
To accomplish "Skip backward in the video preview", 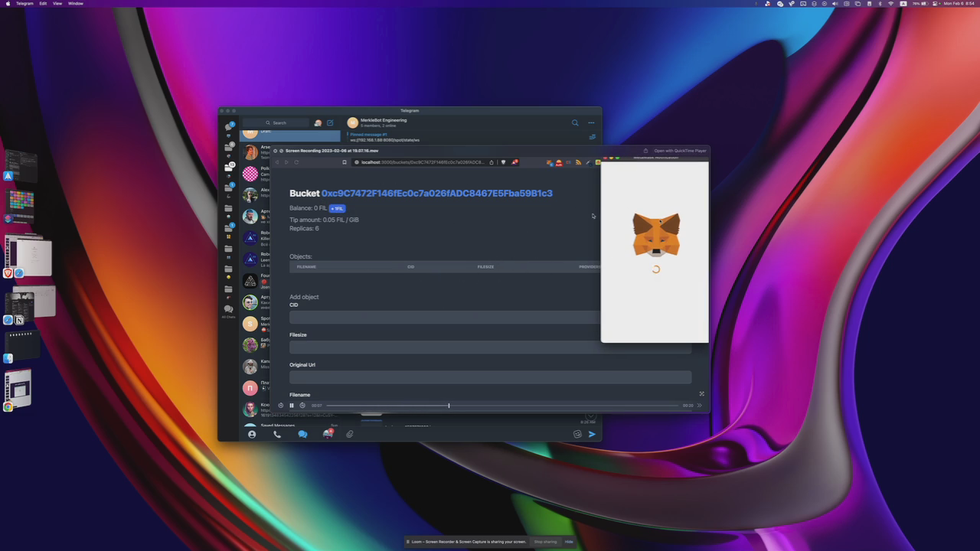I will click(280, 406).
